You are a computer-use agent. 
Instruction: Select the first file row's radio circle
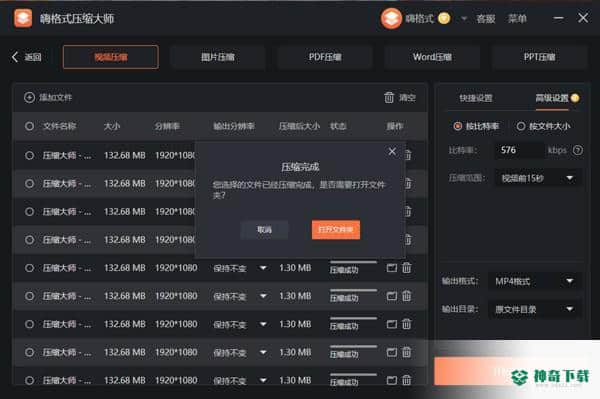click(x=29, y=155)
